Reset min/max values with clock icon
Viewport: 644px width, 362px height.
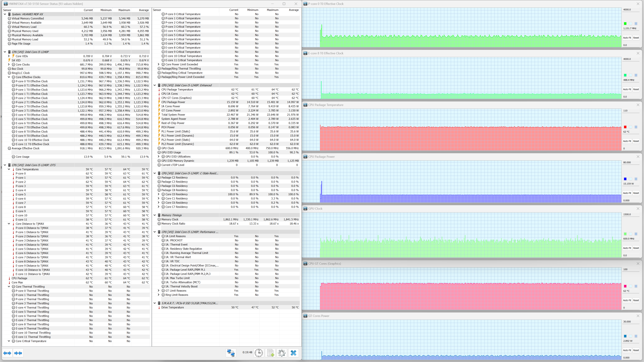(258, 353)
